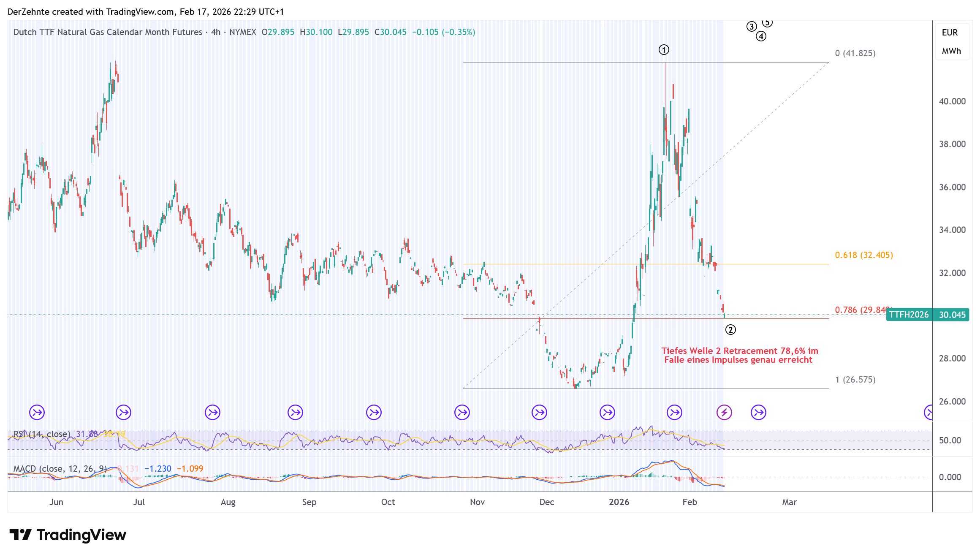The height and width of the screenshot is (557, 980).
Task: Click the contract-roll marker above the Jun label
Action: point(37,412)
